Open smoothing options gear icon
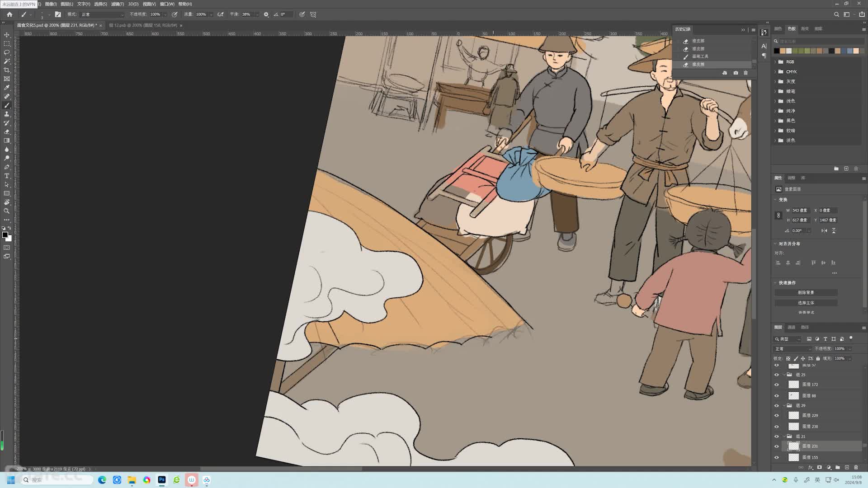 [266, 14]
